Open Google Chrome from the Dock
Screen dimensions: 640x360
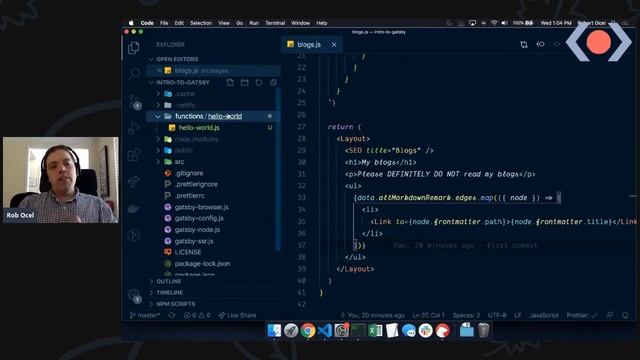[x=308, y=330]
